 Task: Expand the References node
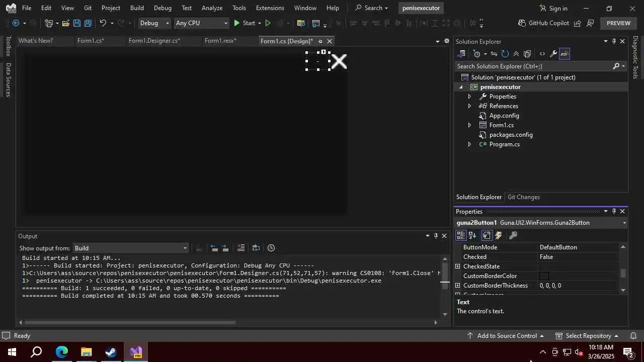pos(469,106)
